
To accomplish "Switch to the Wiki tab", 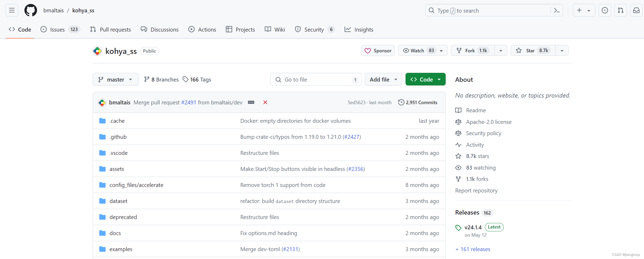I will pos(275,29).
